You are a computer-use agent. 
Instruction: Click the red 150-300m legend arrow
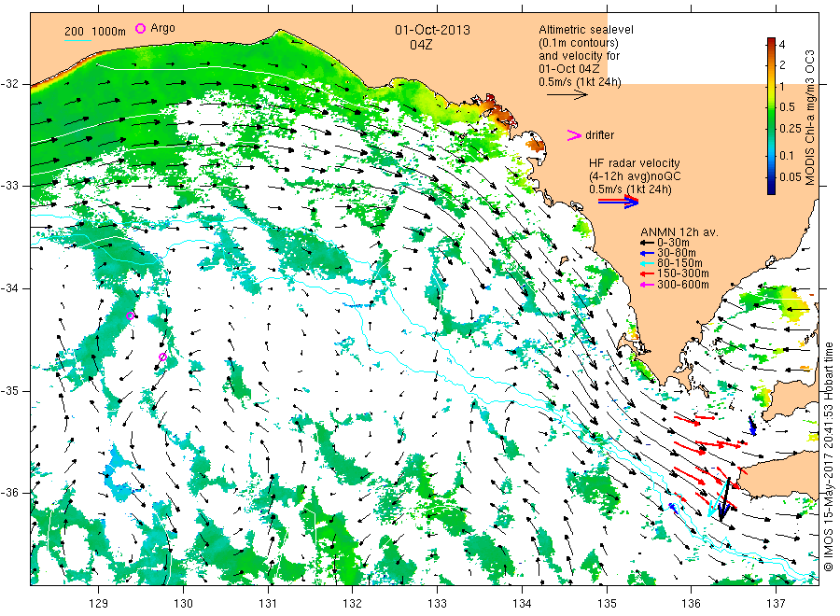click(x=647, y=273)
